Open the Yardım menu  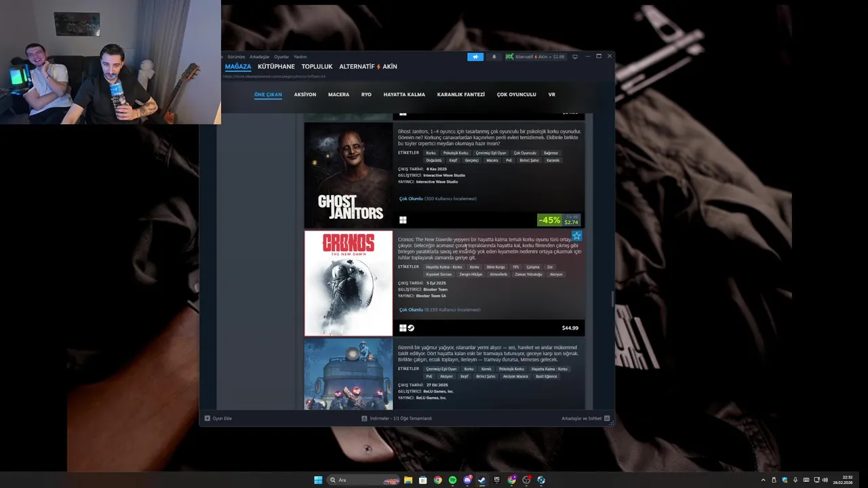click(300, 57)
